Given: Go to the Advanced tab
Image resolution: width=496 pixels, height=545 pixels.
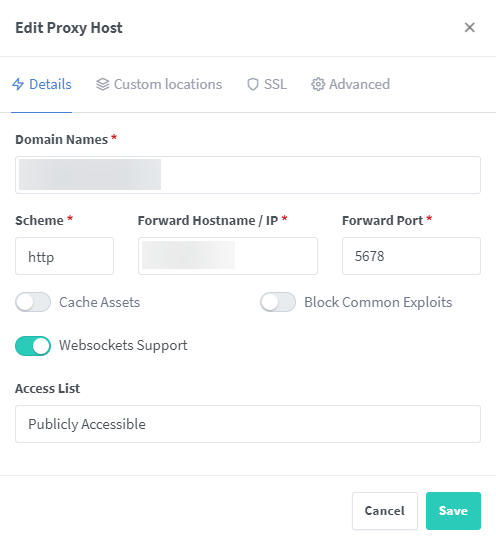Looking at the screenshot, I should click(x=350, y=84).
